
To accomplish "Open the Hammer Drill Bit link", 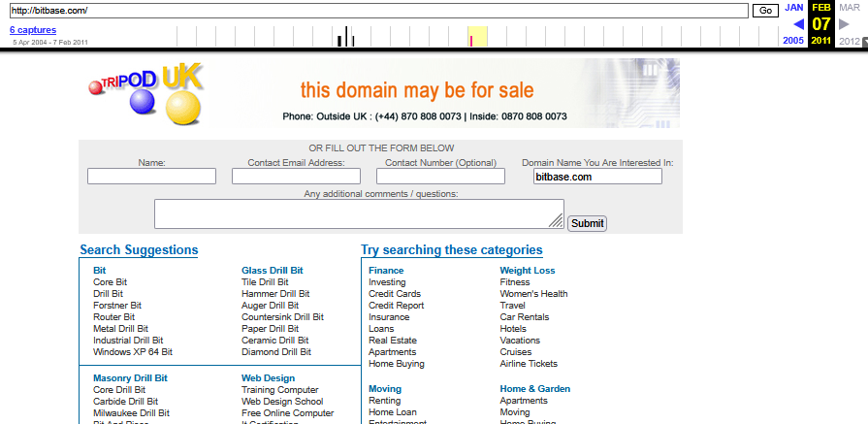I will 275,294.
